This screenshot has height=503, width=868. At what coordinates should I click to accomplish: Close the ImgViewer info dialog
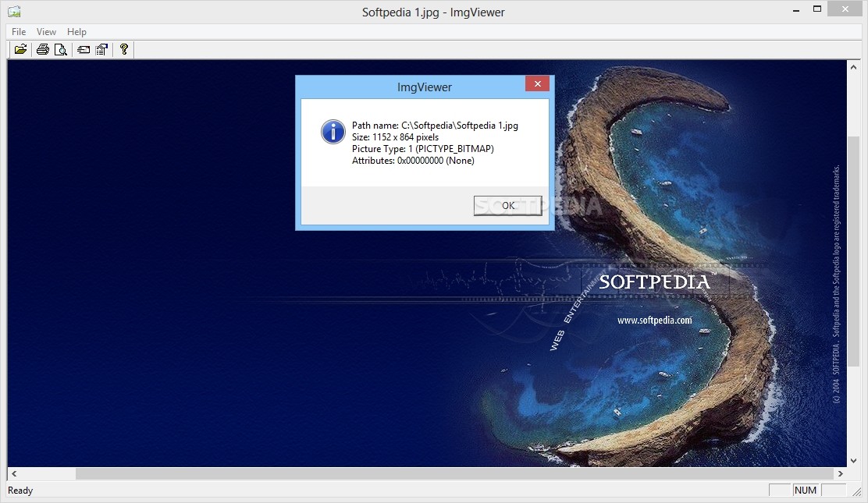[x=537, y=83]
